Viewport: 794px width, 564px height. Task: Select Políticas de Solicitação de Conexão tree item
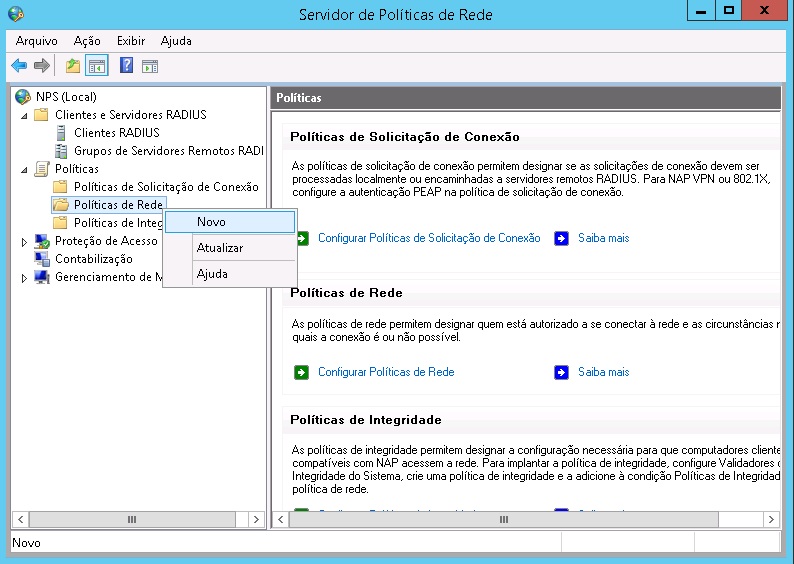[166, 187]
